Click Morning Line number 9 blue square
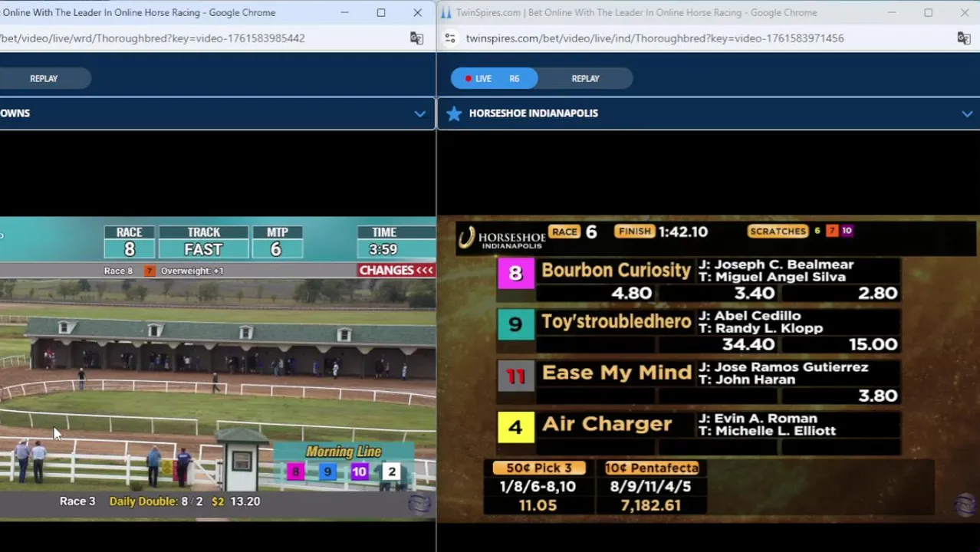Screen dimensions: 980x552 327,472
